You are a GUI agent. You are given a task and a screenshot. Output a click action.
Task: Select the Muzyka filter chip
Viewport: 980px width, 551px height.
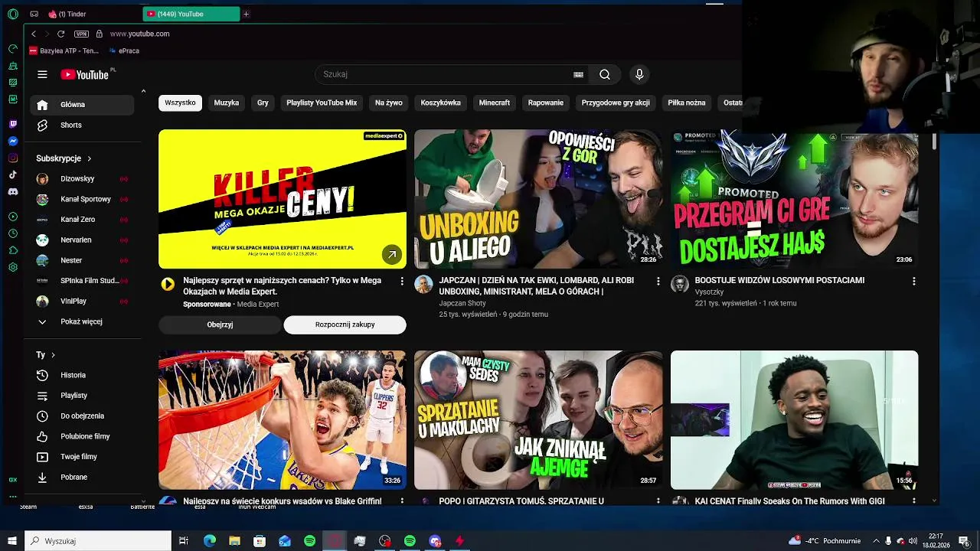click(x=226, y=103)
